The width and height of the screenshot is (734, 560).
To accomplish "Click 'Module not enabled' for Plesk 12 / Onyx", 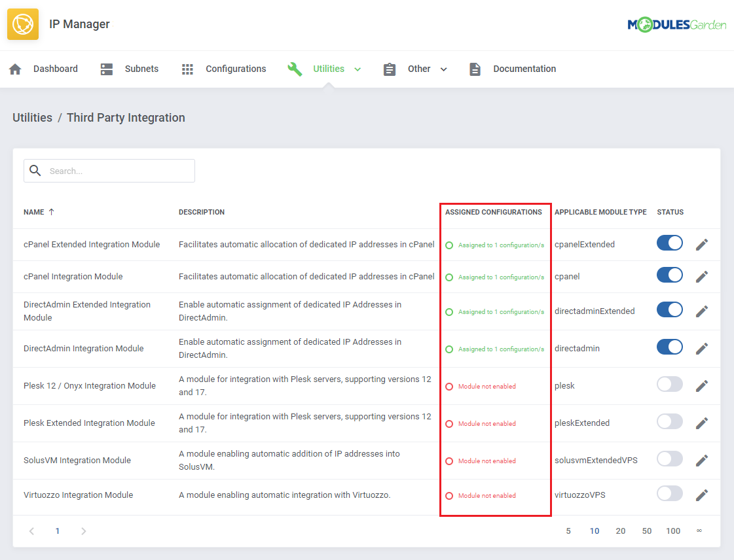I will 487,387.
